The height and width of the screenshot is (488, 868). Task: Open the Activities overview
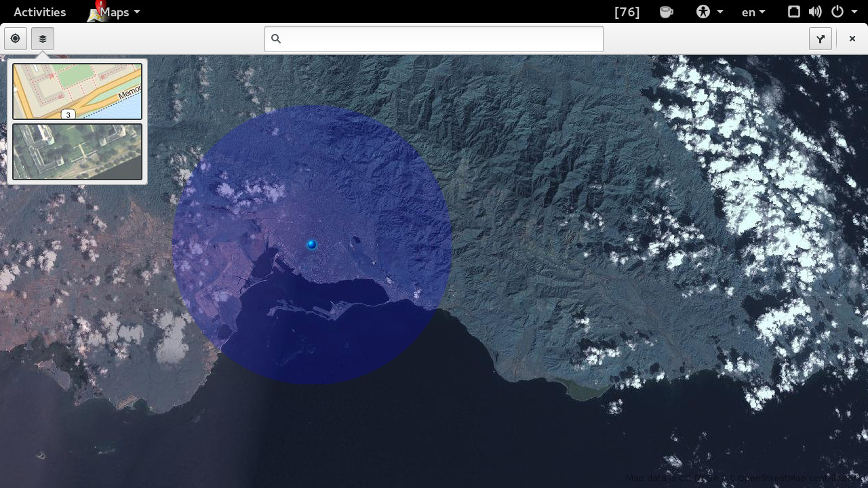tap(39, 12)
